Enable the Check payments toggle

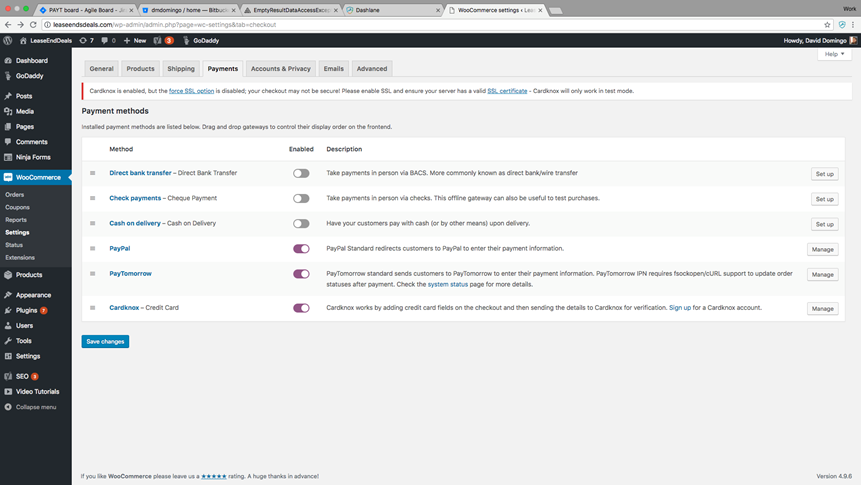[301, 198]
